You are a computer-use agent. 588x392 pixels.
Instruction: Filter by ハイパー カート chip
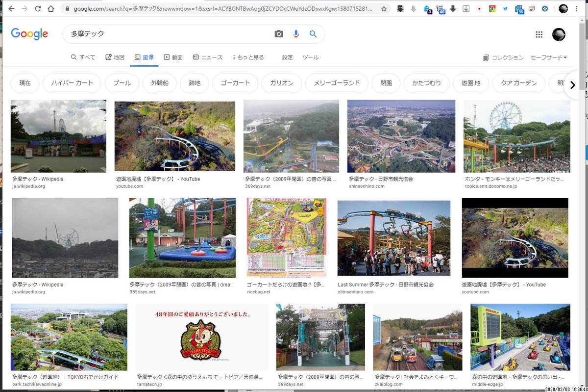72,83
